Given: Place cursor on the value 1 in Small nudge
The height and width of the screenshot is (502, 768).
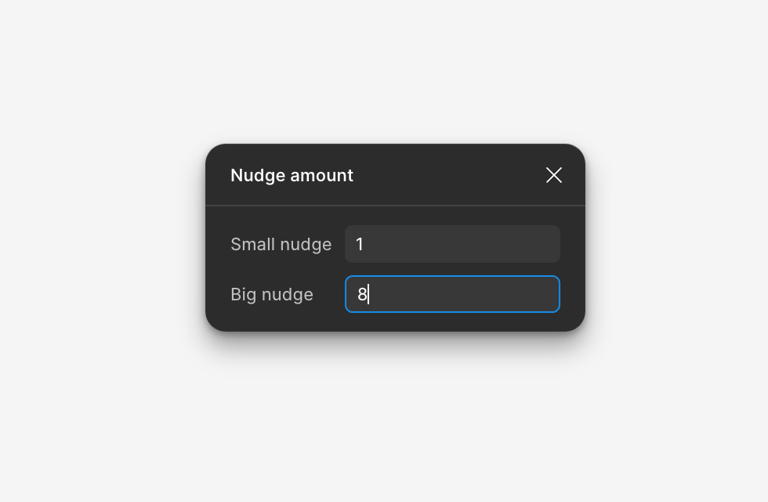Looking at the screenshot, I should click(360, 244).
